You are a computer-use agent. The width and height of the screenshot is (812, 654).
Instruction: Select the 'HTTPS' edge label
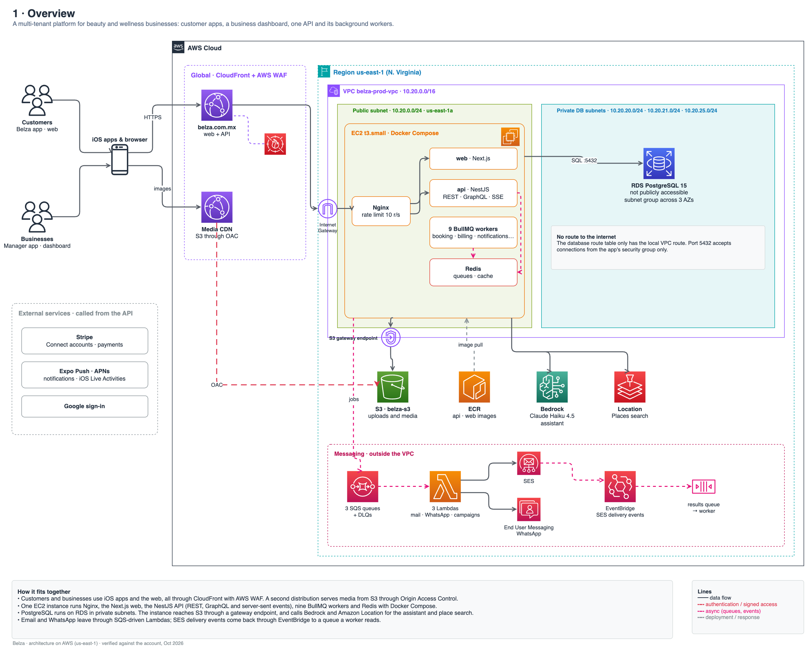point(153,117)
